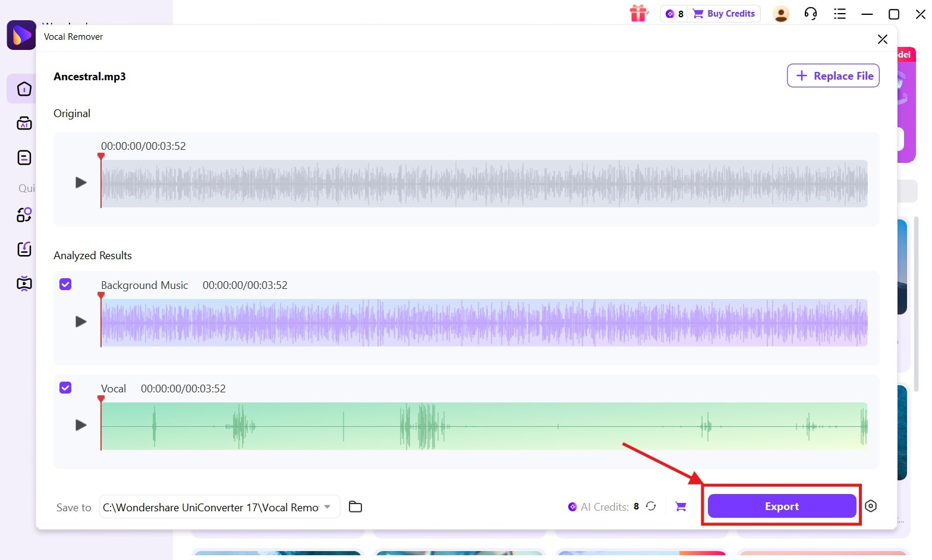Open the gift box promotion icon
This screenshot has width=932, height=560.
click(639, 13)
